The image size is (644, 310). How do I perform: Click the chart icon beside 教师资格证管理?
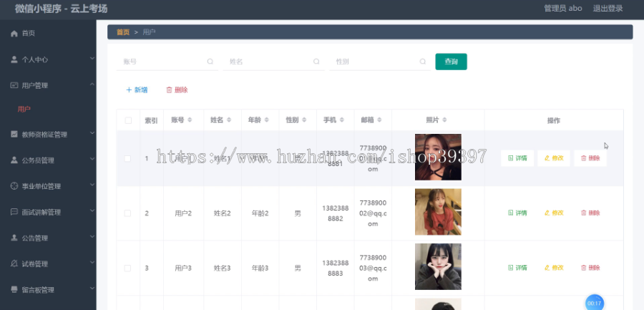14,134
